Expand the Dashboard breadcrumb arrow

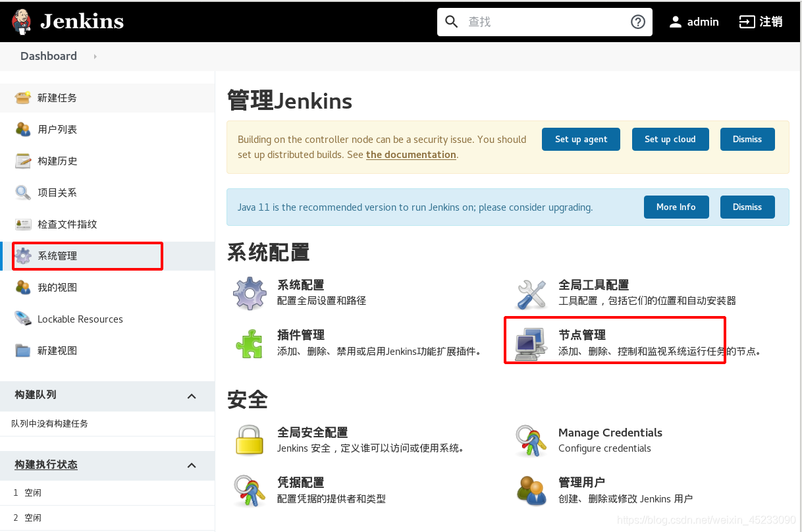[x=95, y=57]
